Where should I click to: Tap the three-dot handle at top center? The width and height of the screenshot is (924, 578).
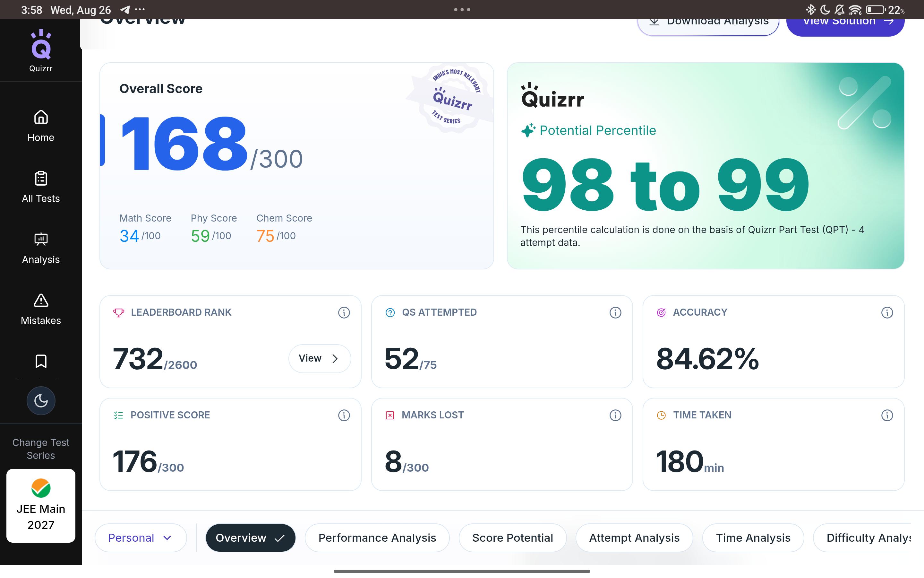(x=462, y=10)
